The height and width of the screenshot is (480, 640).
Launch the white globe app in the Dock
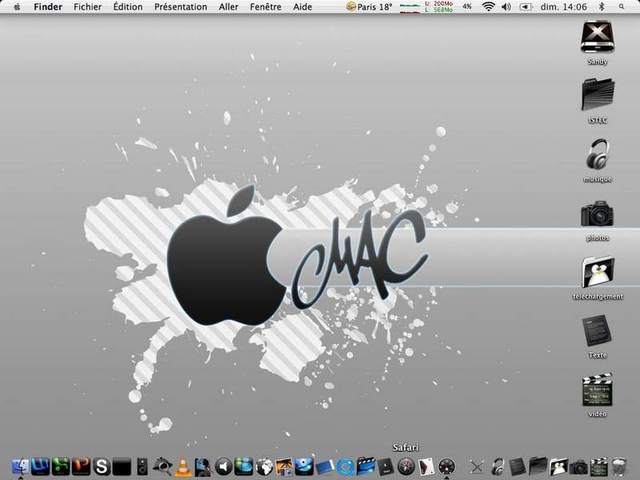(264, 467)
